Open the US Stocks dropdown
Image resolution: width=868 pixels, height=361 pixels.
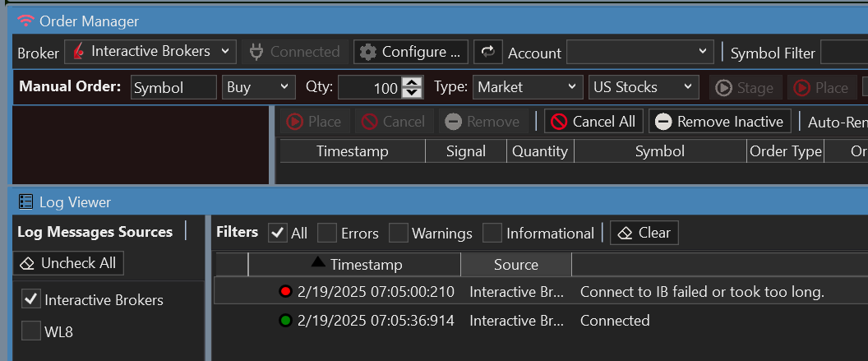pyautogui.click(x=644, y=87)
